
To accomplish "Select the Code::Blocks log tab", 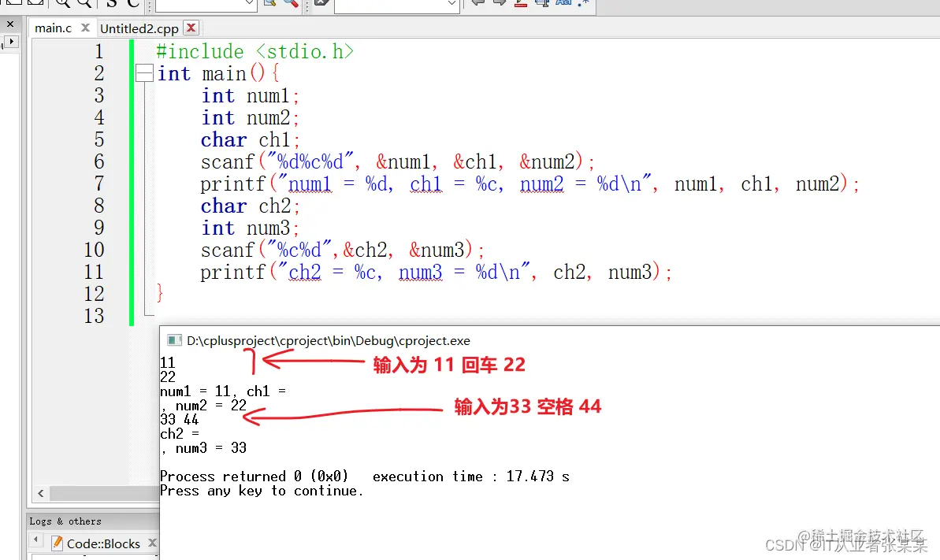I will point(103,543).
